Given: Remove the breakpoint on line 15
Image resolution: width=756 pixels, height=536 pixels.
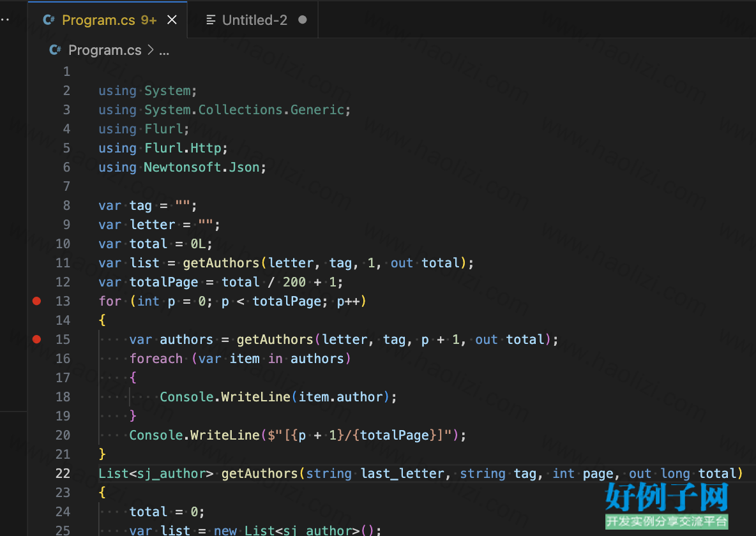Looking at the screenshot, I should pyautogui.click(x=36, y=339).
